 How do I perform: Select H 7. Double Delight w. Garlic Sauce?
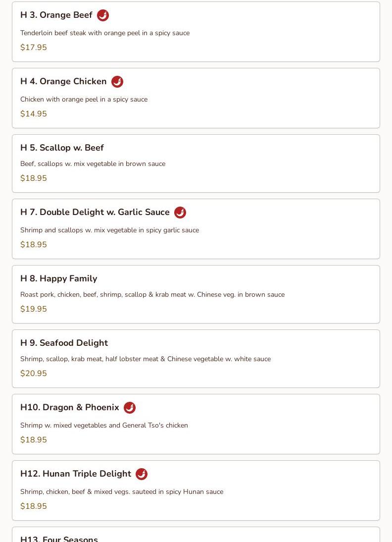(x=95, y=213)
